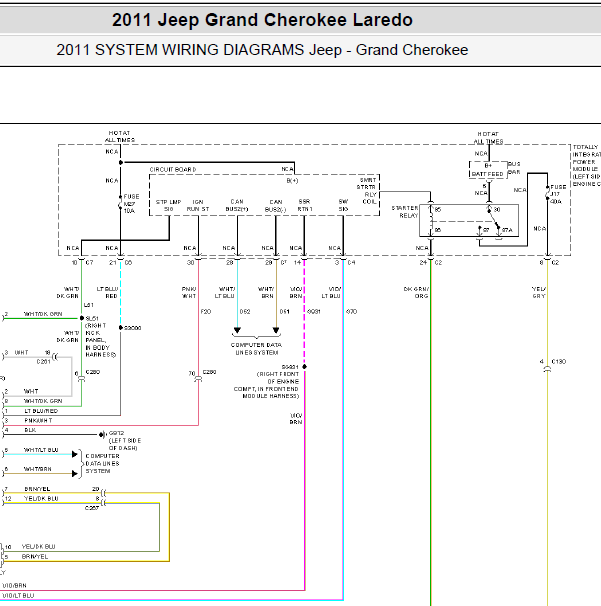The image size is (601, 606).
Task: Click the "PNK/ WHT" label above F20
Action: tap(189, 293)
